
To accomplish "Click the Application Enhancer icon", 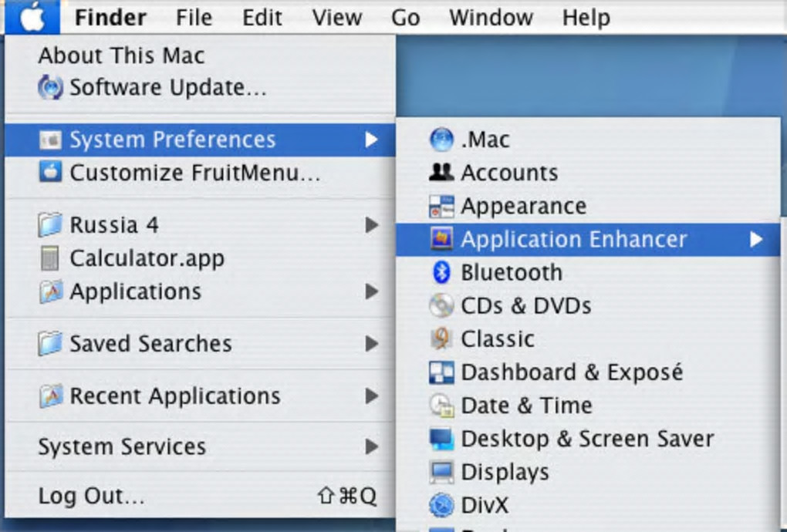I will (x=441, y=239).
